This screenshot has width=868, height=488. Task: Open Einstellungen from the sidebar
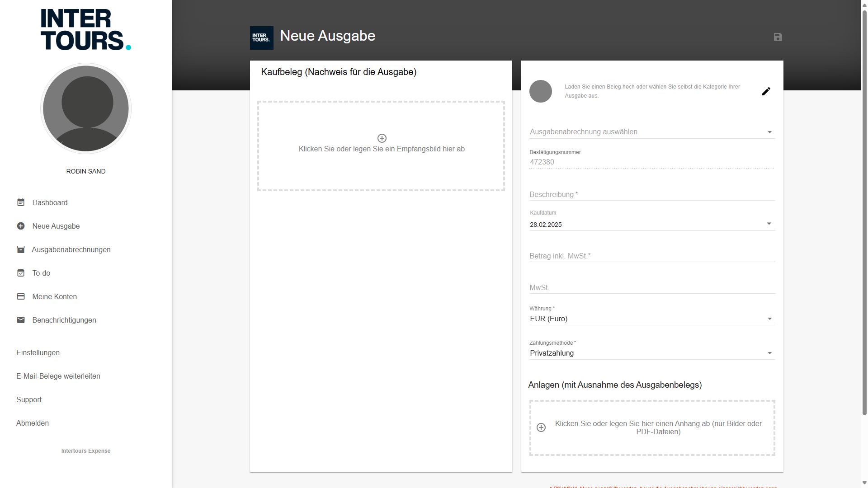coord(38,352)
